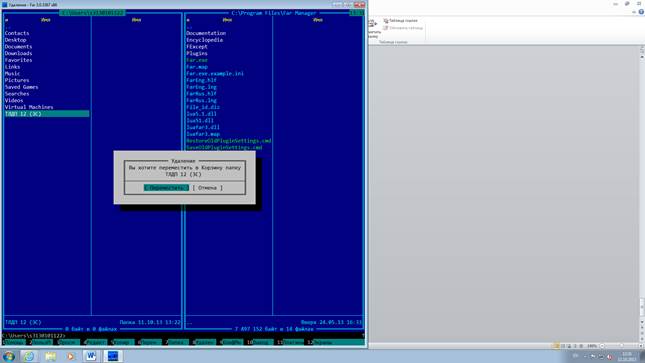The image size is (645, 363).
Task: Select Far.exe file in right panel
Action: click(197, 60)
